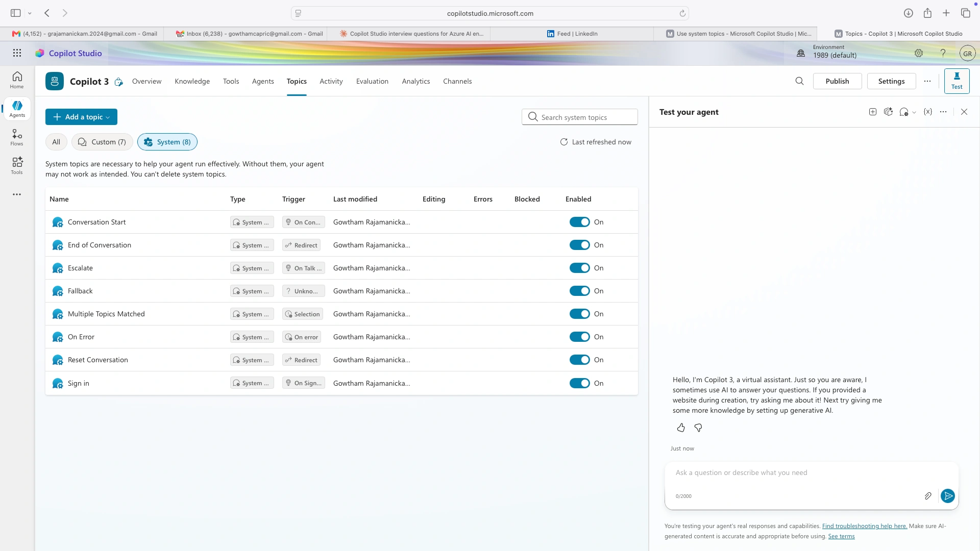The height and width of the screenshot is (551, 980).
Task: Open the Escalate topic
Action: pyautogui.click(x=80, y=268)
